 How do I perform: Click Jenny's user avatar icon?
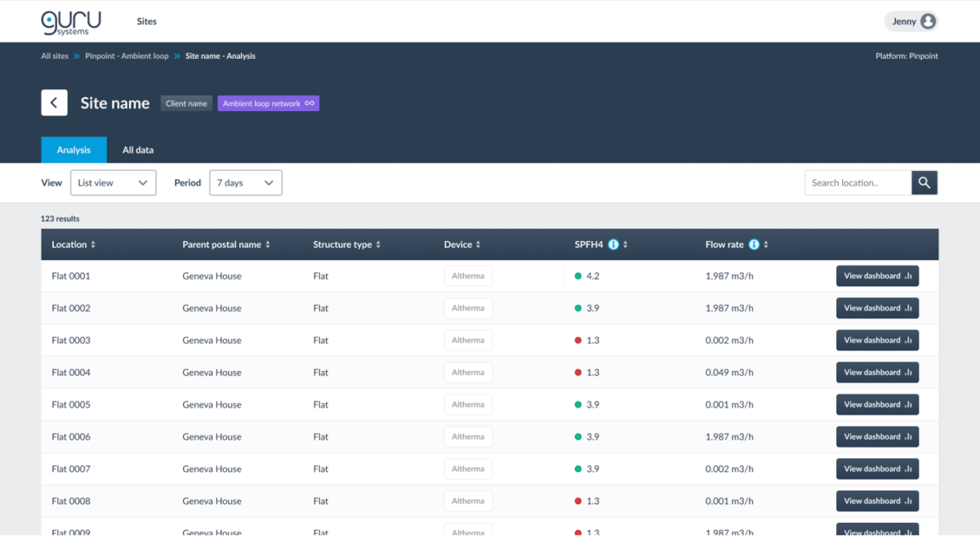pyautogui.click(x=928, y=21)
